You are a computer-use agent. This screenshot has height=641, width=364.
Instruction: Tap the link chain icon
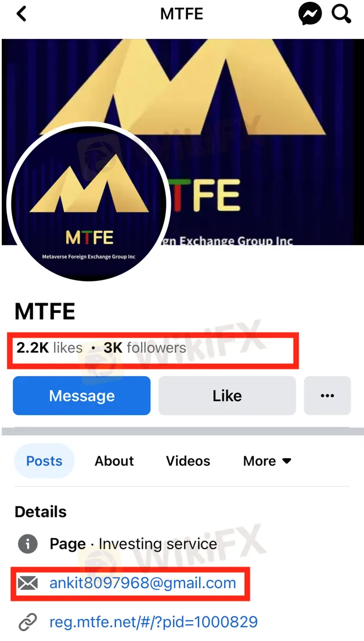coord(27,622)
